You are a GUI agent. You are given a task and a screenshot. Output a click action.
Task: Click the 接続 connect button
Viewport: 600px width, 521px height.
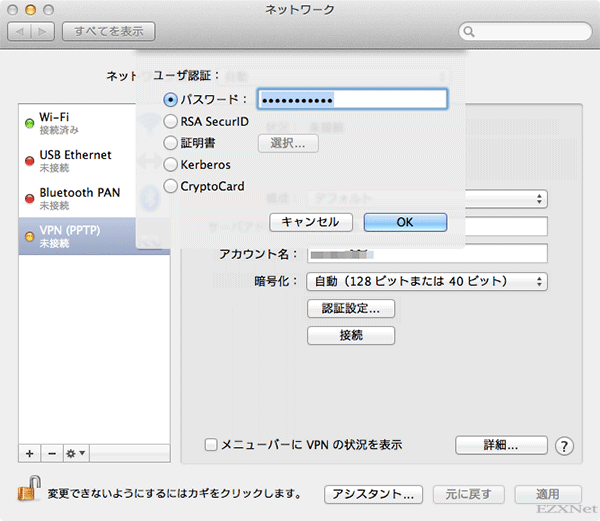351,336
